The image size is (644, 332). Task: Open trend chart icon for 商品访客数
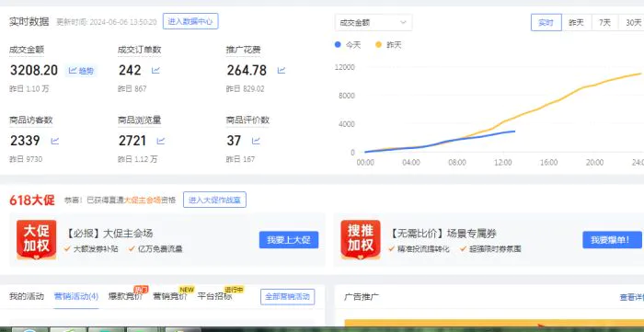tap(55, 142)
